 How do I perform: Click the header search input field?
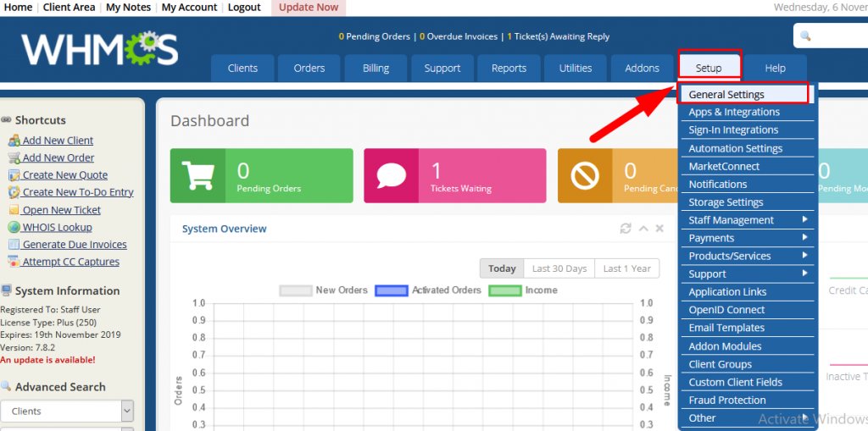pos(831,36)
